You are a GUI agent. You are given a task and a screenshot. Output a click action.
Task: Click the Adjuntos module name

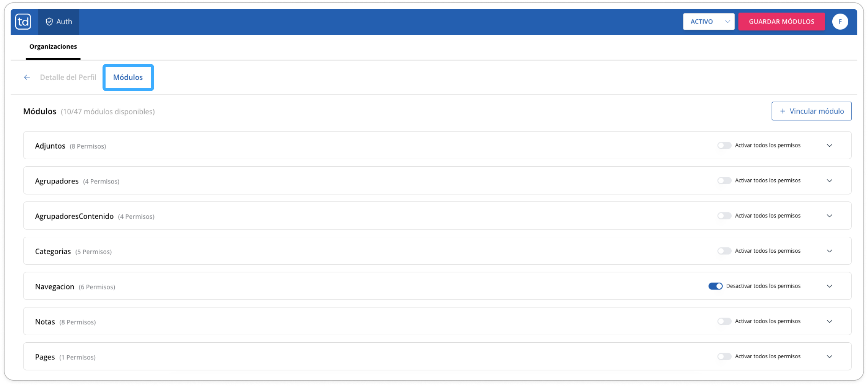[x=50, y=146]
